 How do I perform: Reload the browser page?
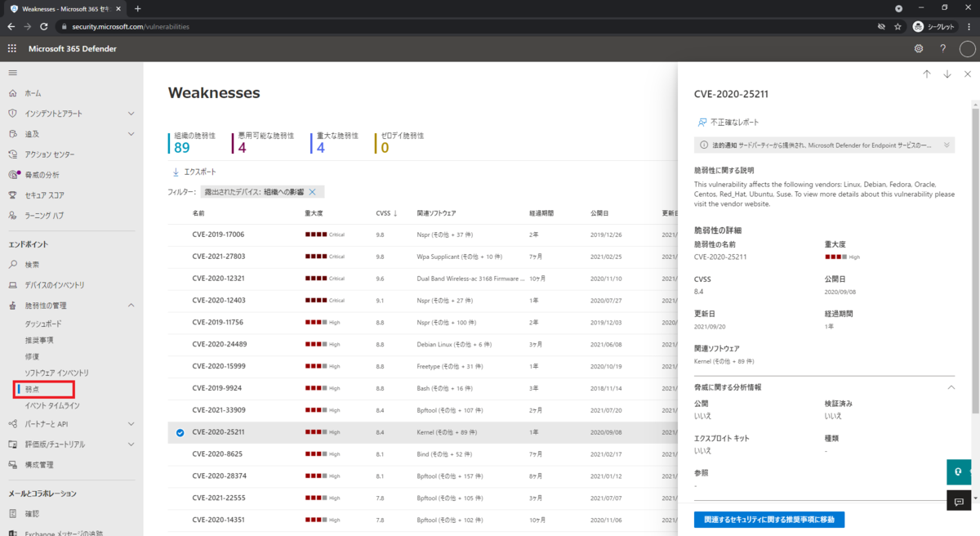45,26
